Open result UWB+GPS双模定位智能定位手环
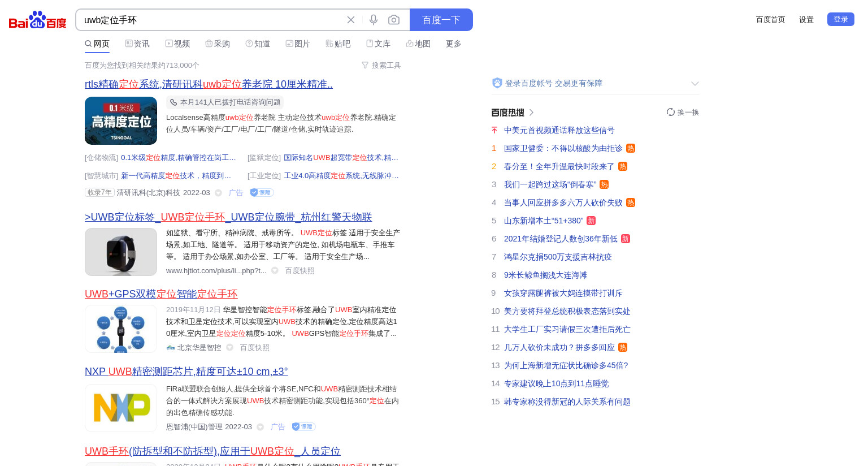The width and height of the screenshot is (868, 466). pos(161,294)
